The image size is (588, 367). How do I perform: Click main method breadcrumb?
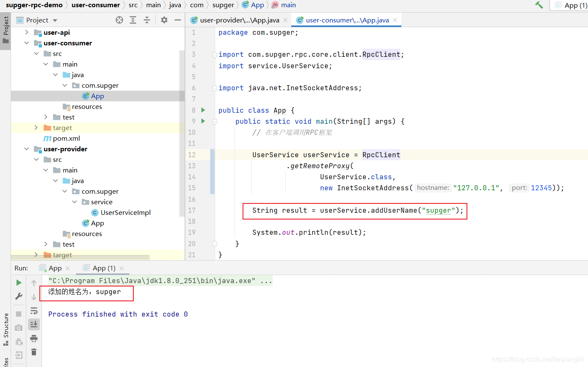click(284, 5)
